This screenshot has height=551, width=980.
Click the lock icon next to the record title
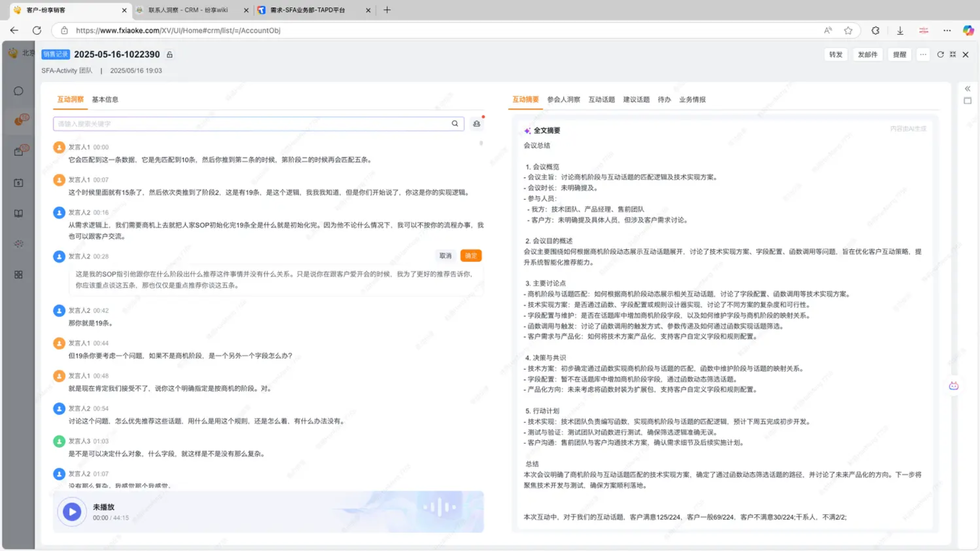169,55
